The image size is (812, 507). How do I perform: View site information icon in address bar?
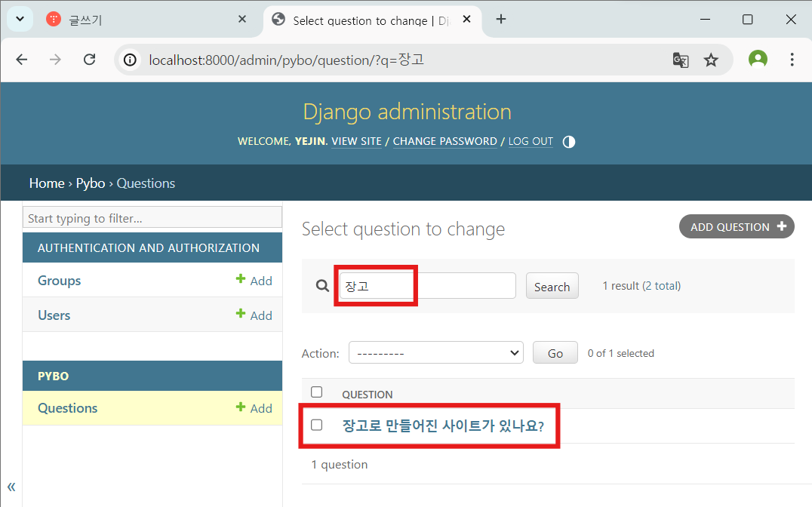(x=130, y=60)
